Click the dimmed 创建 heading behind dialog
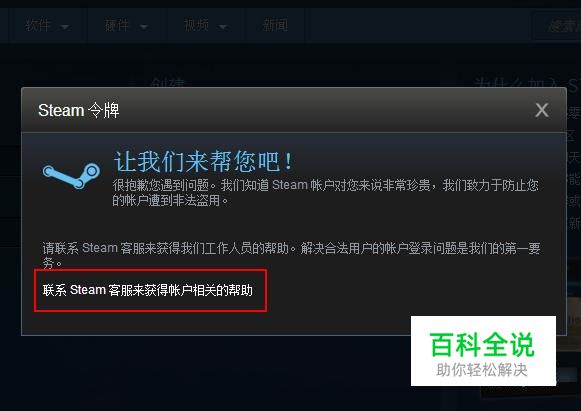Viewport: 581px width, 411px height. pos(167,82)
